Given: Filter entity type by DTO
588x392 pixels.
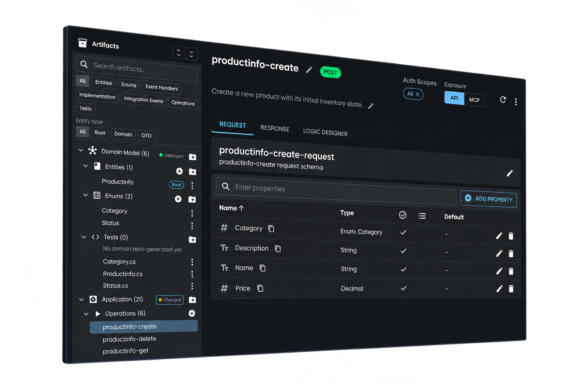Looking at the screenshot, I should pos(147,136).
